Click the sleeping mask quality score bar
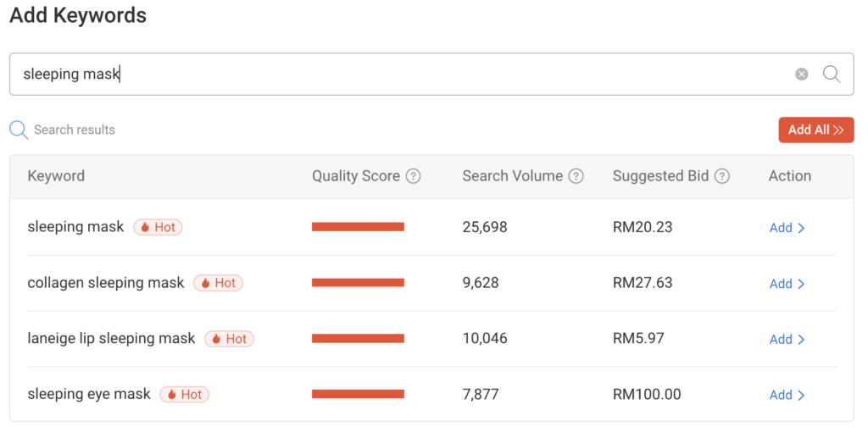 (x=358, y=227)
